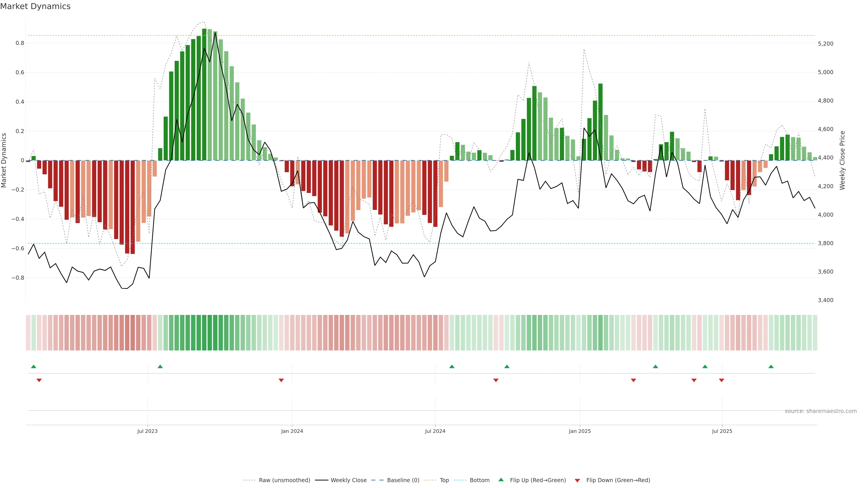Click the Flip Down triangle just before Jan 2024
Viewport: 868px width, 488px height.
click(281, 380)
